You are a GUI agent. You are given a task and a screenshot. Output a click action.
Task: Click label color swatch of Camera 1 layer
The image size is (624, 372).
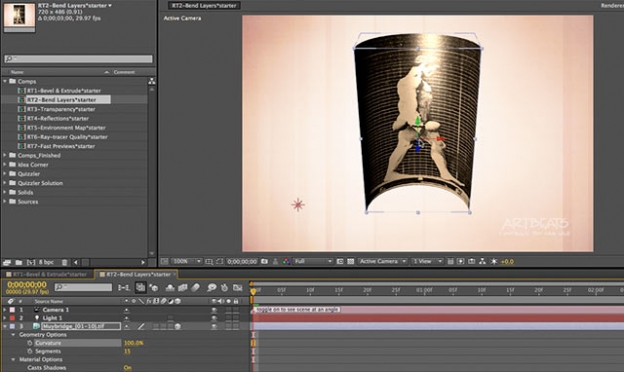coord(12,310)
